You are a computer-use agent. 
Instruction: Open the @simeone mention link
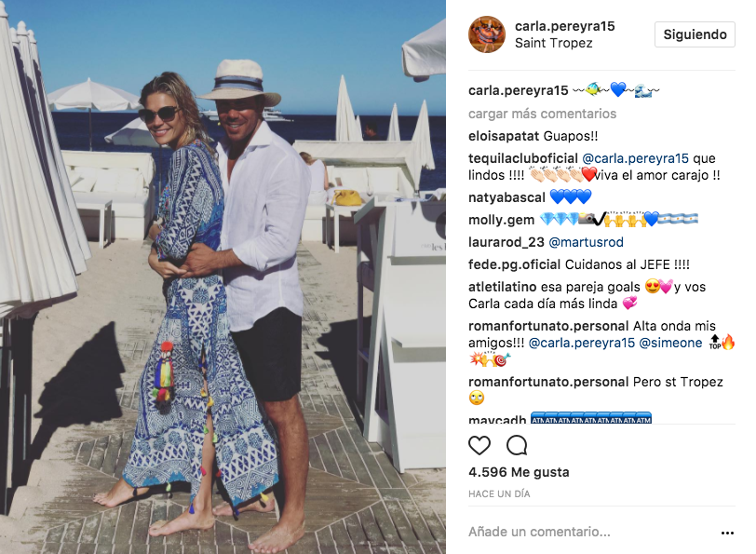670,343
